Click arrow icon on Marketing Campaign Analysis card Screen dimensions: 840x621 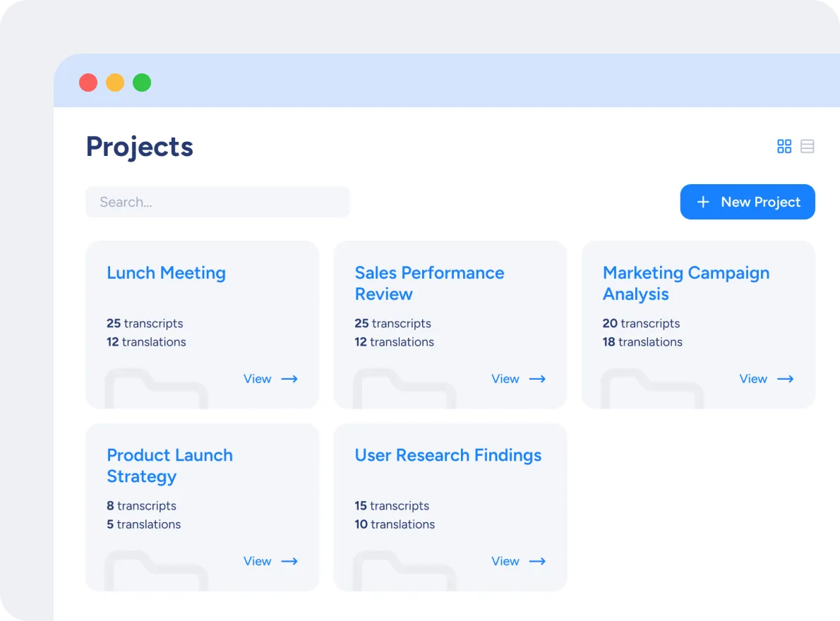786,379
